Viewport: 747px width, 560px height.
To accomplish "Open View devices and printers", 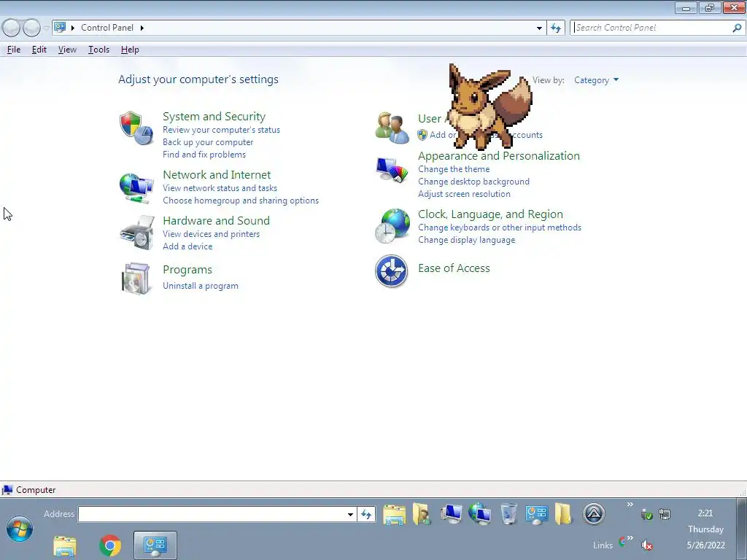I will [x=212, y=234].
